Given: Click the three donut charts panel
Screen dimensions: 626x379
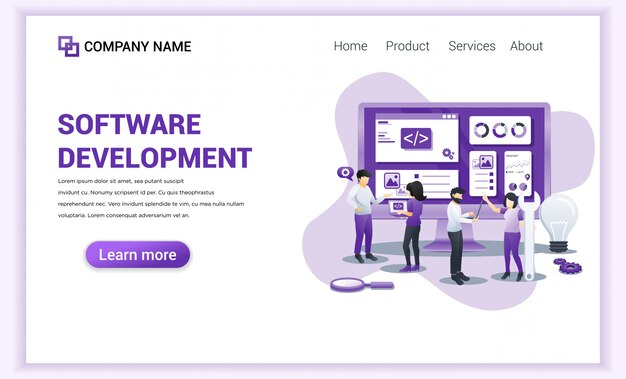Looking at the screenshot, I should (x=500, y=130).
